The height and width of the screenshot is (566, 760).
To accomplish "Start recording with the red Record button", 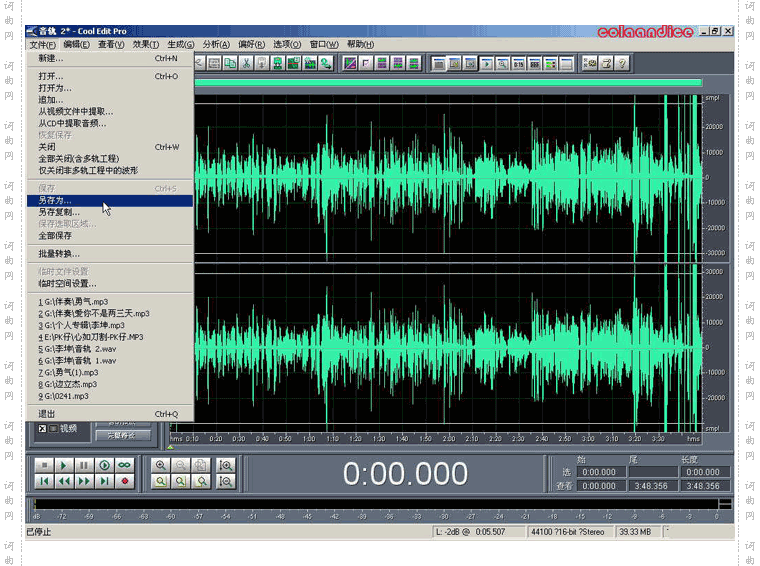I will pyautogui.click(x=125, y=481).
